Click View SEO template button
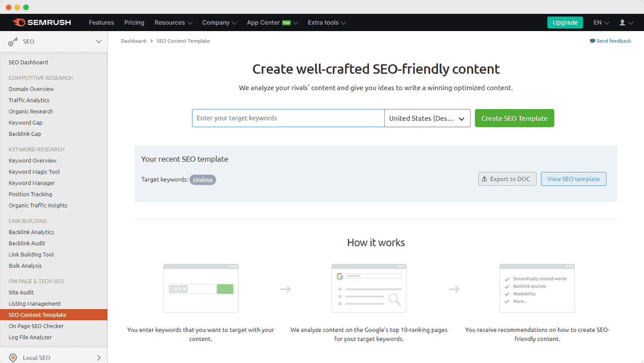 [x=574, y=179]
